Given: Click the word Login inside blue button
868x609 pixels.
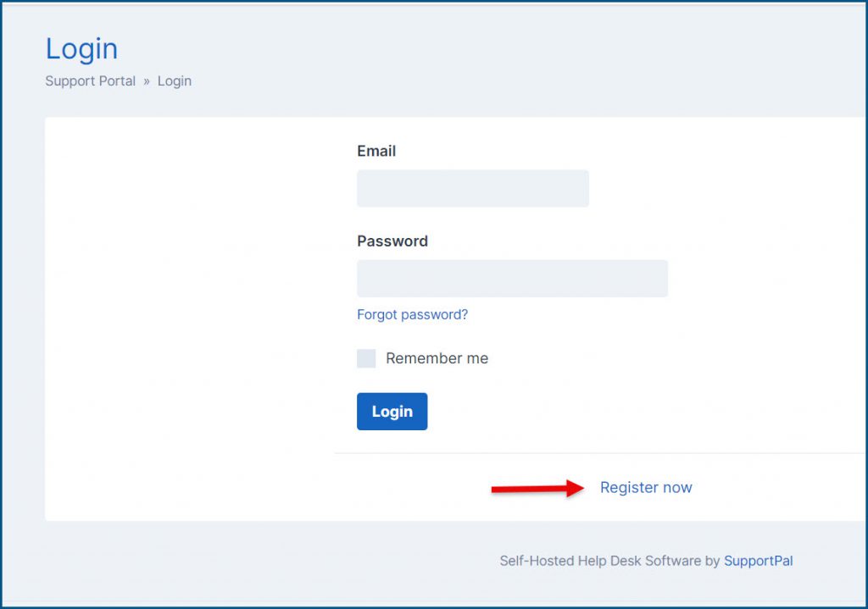Looking at the screenshot, I should coord(392,412).
